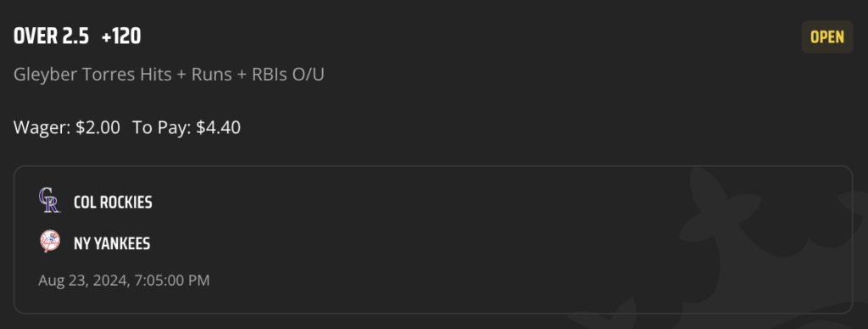Screen dimensions: 868x329
Task: Open the NY YANKEES team name
Action: [112, 243]
